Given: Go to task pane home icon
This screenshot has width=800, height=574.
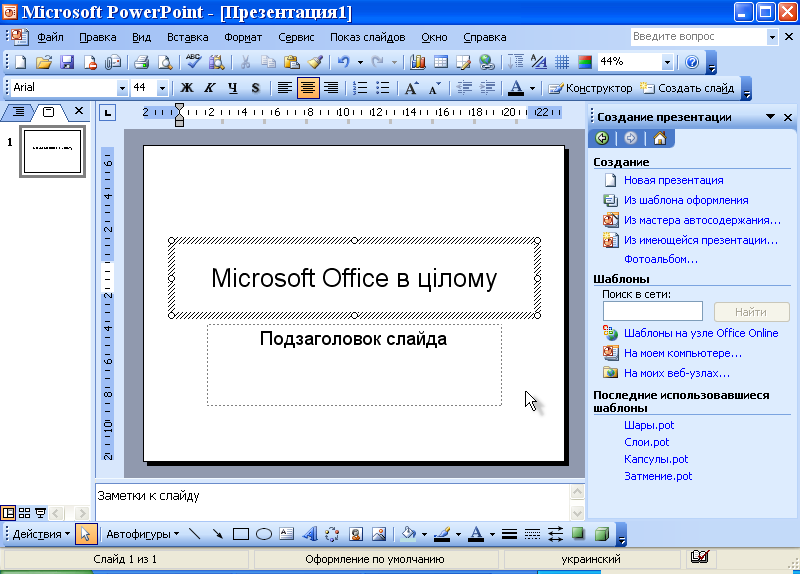Looking at the screenshot, I should 660,138.
